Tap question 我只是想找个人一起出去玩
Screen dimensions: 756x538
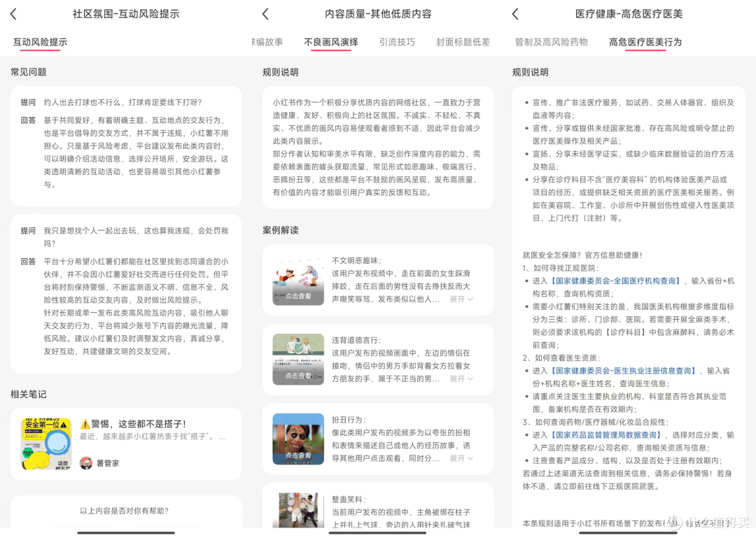136,237
